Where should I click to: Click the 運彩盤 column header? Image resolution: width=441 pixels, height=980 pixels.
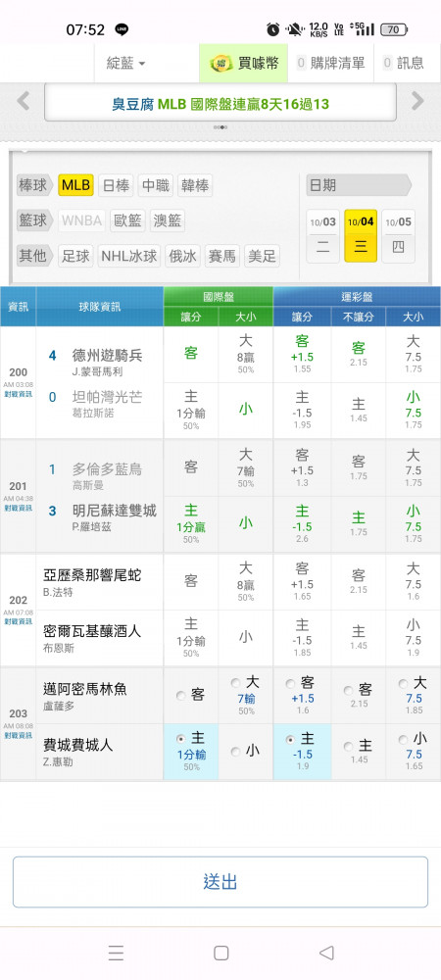[357, 296]
